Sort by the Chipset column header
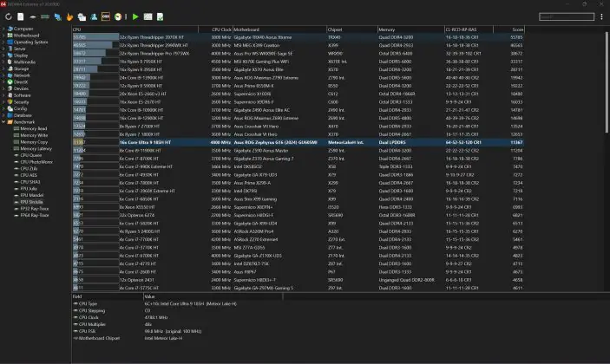The height and width of the screenshot is (364, 610). [x=352, y=29]
